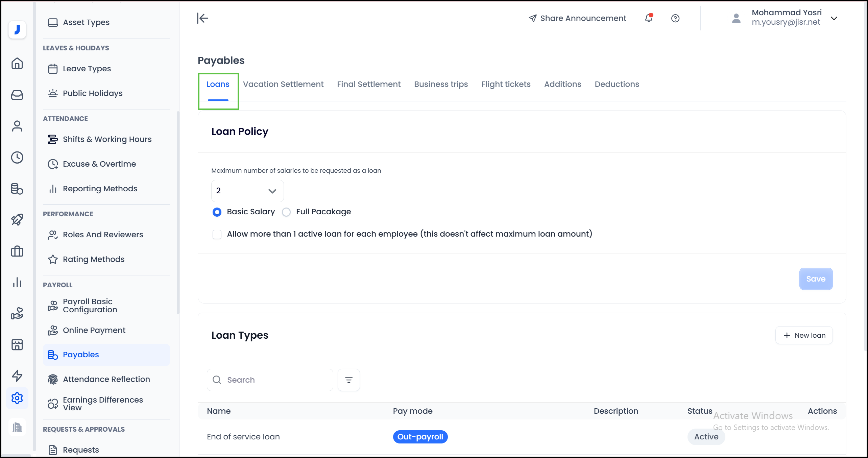
Task: Open the inbox icon in left rail
Action: point(17,95)
